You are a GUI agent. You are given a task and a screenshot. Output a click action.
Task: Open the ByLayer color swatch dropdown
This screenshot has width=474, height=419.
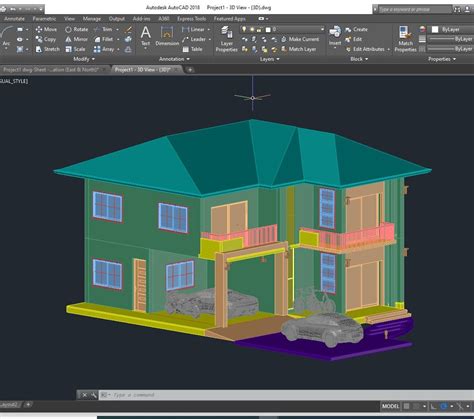[x=452, y=29]
